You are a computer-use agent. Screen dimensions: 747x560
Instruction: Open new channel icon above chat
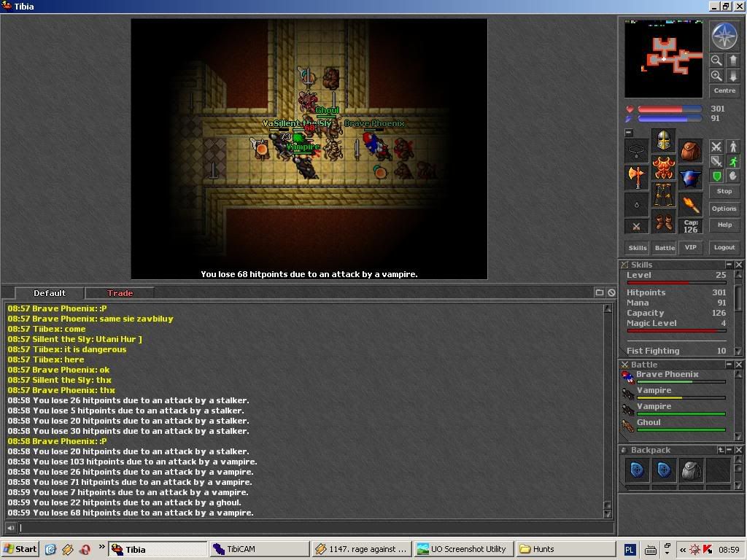[x=600, y=292]
